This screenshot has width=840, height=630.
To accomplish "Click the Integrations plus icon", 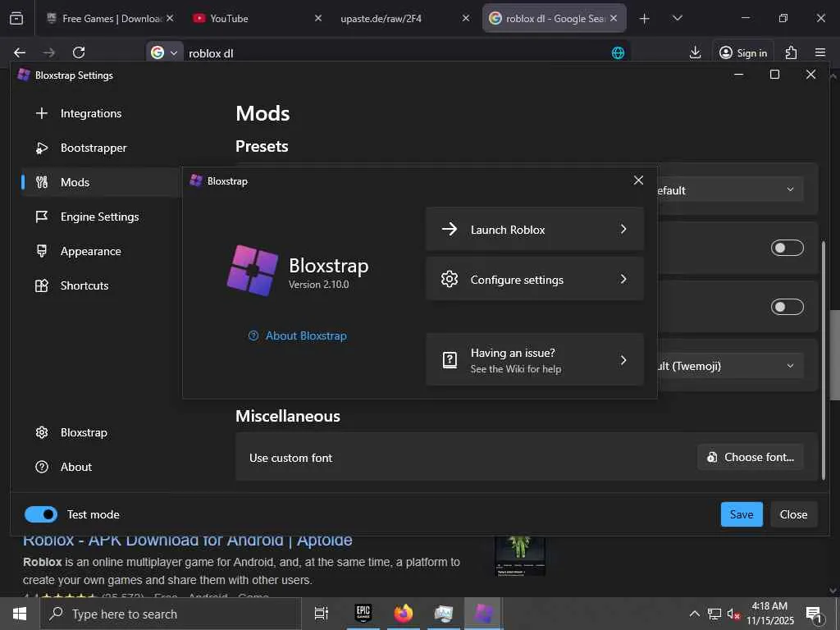I will tap(41, 113).
